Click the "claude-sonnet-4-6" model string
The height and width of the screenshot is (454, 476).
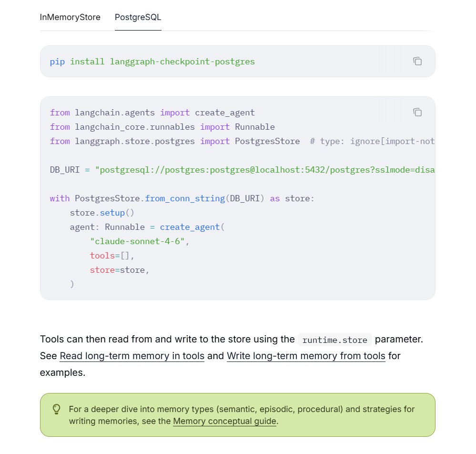137,241
